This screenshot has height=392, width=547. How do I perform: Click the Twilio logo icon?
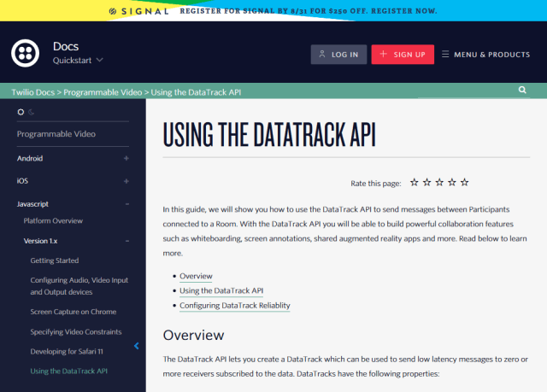(25, 53)
